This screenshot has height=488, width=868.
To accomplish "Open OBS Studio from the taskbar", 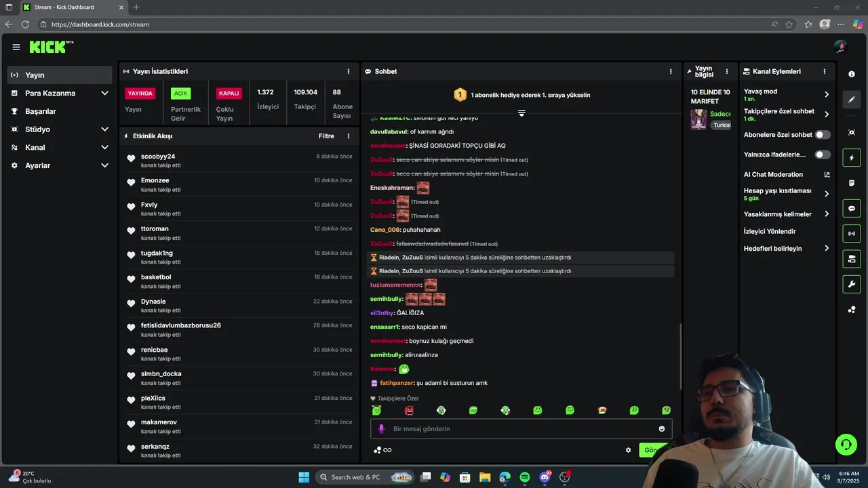I will tap(564, 477).
